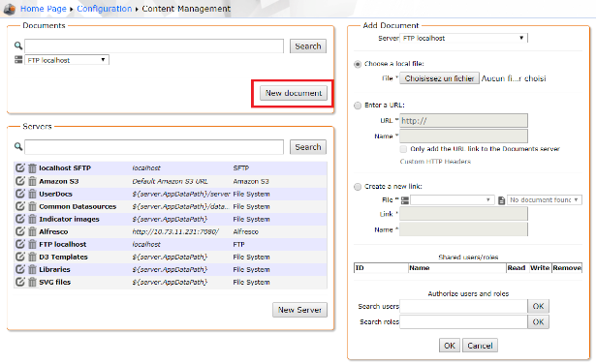
Task: Edit the FTP localhost server
Action: [20, 244]
